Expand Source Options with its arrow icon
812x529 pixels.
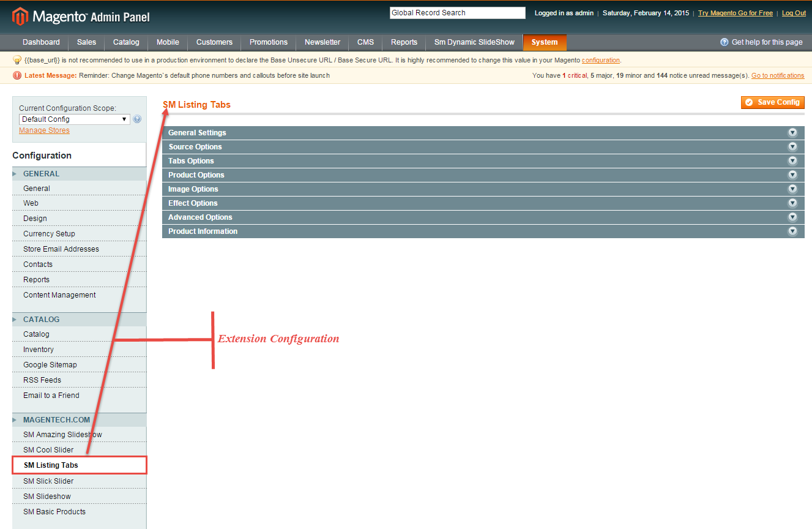(792, 147)
